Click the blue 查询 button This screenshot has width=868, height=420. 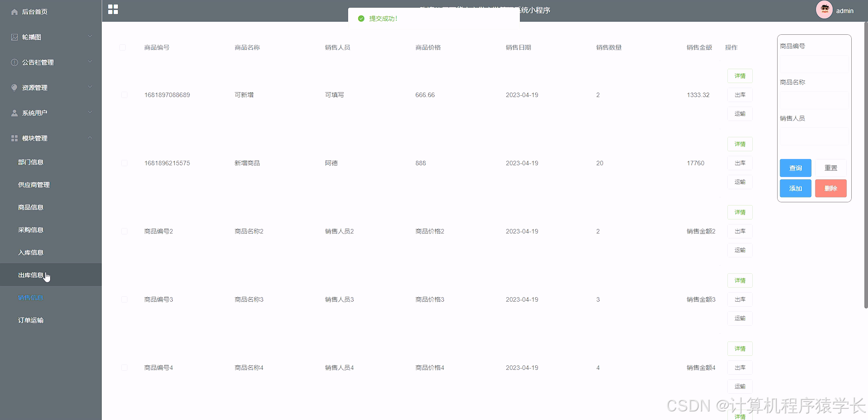tap(795, 168)
